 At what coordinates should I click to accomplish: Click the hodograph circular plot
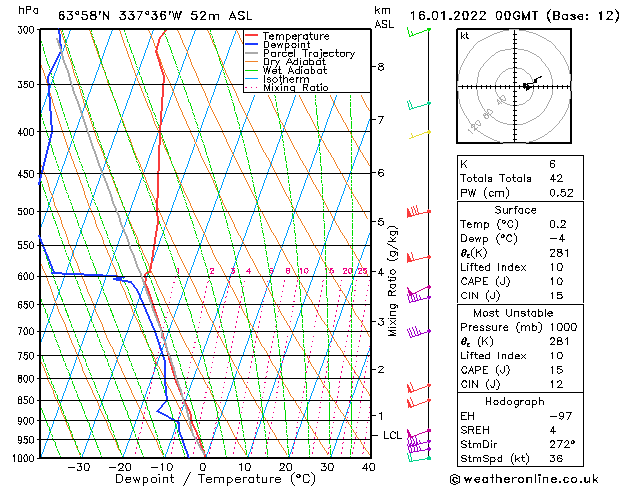pos(514,86)
